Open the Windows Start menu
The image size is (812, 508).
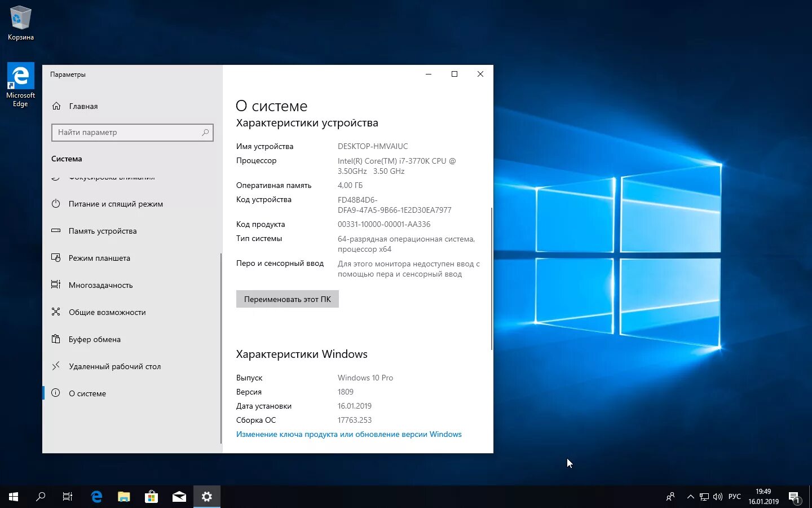pyautogui.click(x=14, y=497)
